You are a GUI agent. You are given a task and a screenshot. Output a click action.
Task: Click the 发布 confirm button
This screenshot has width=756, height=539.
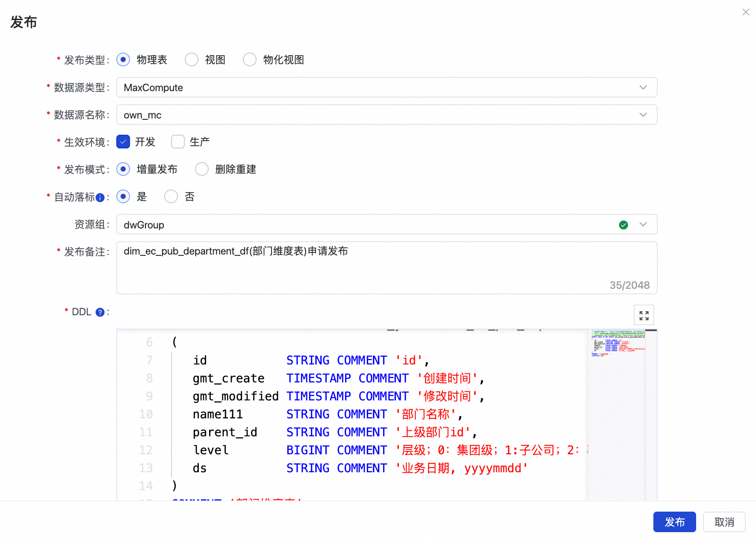(674, 522)
